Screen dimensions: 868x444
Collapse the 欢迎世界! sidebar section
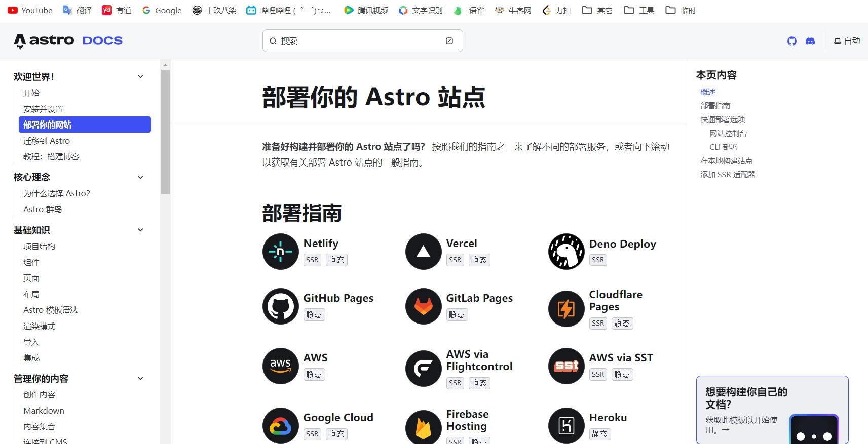(140, 76)
